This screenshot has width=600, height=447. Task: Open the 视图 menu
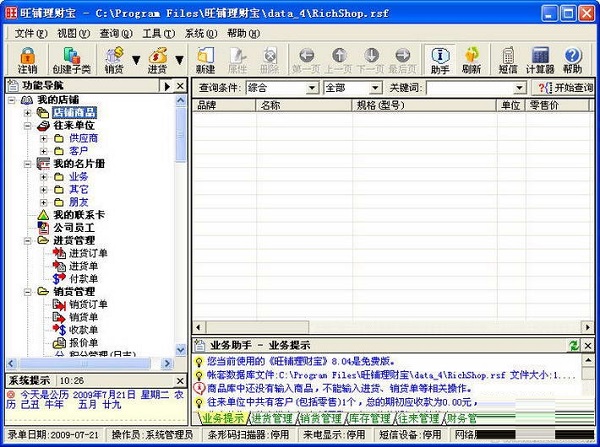pyautogui.click(x=73, y=34)
